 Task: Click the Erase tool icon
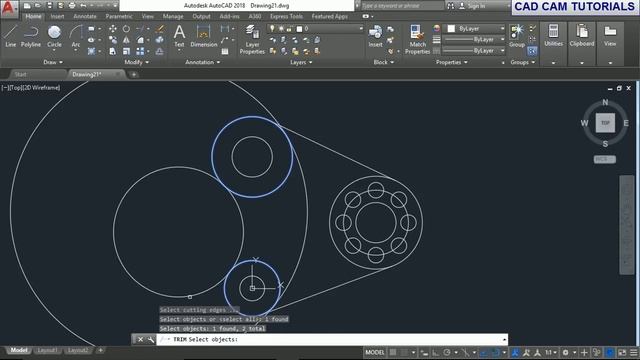click(160, 29)
